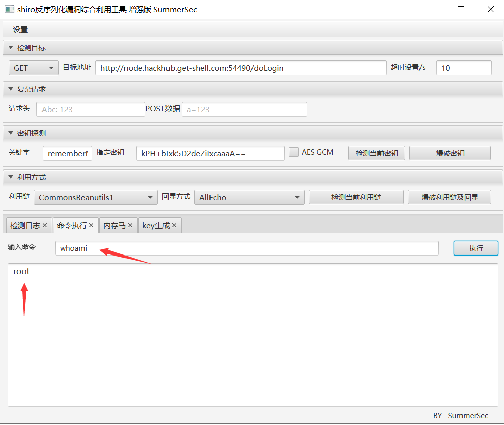Switch to the 检测日志 tab
The height and width of the screenshot is (425, 504).
[x=25, y=226]
